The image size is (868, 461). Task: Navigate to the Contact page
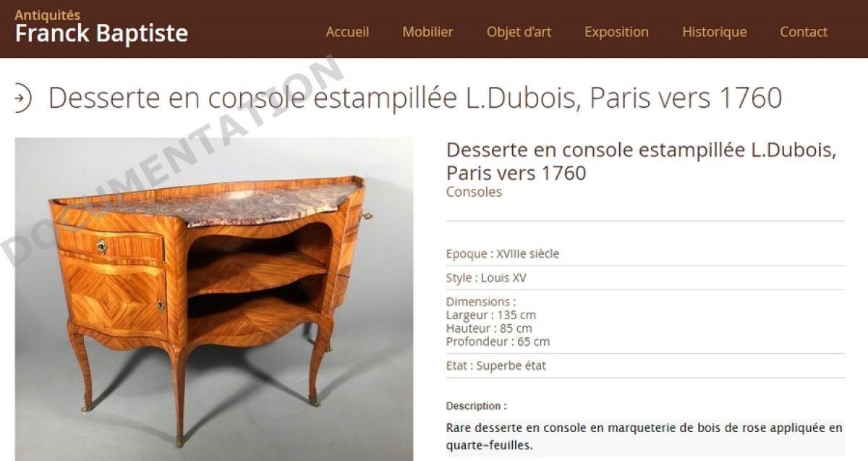pos(804,32)
